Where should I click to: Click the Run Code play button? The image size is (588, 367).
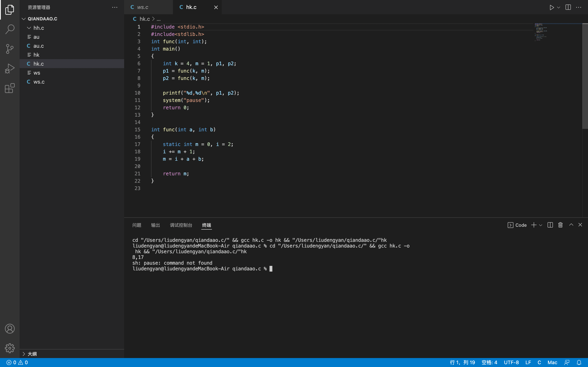[x=551, y=7]
